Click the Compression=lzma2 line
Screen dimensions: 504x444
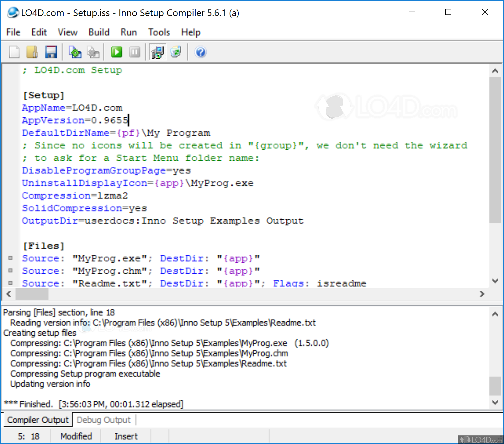point(75,195)
